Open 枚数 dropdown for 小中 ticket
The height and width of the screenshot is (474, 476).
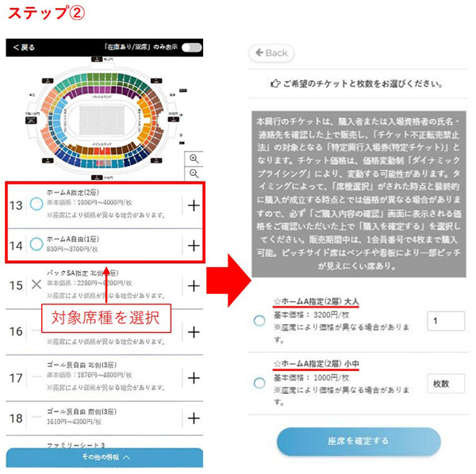(446, 384)
